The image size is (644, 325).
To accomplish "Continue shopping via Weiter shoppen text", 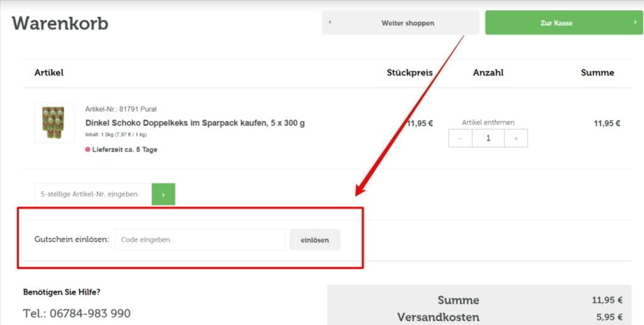I will click(x=408, y=23).
